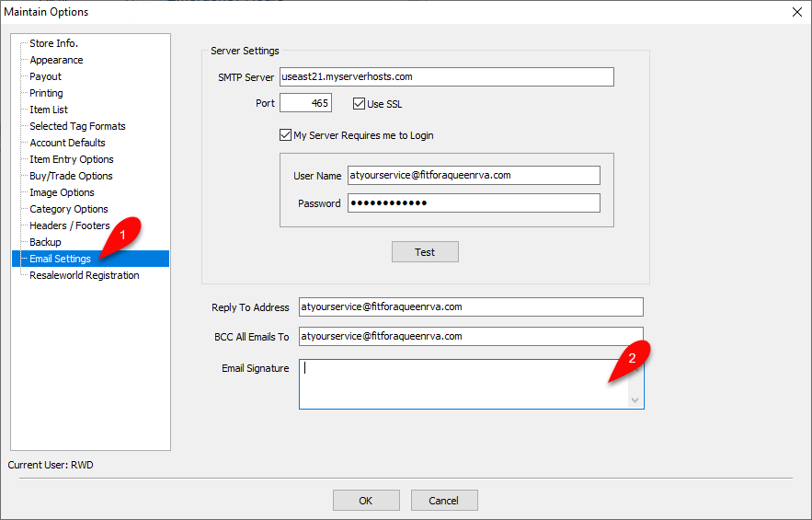Toggle the Use SSL checkbox

[x=359, y=104]
